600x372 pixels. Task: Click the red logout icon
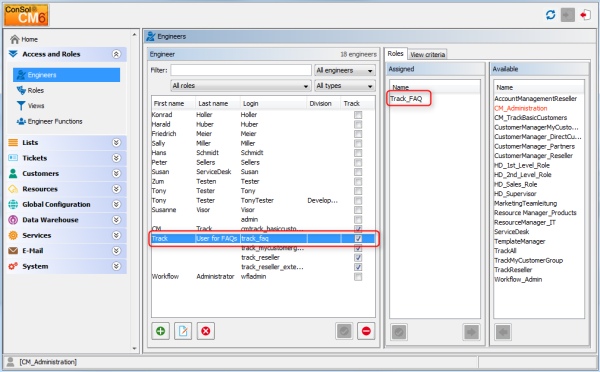click(585, 15)
